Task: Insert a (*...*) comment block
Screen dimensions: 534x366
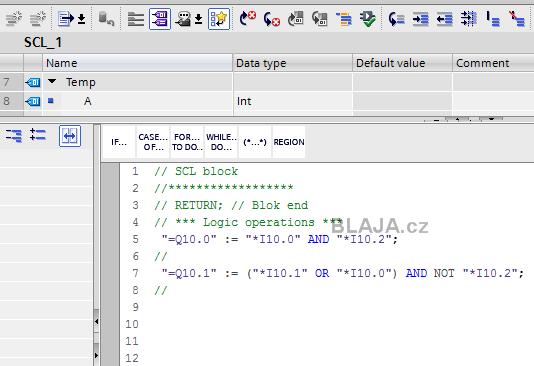Action: point(255,142)
